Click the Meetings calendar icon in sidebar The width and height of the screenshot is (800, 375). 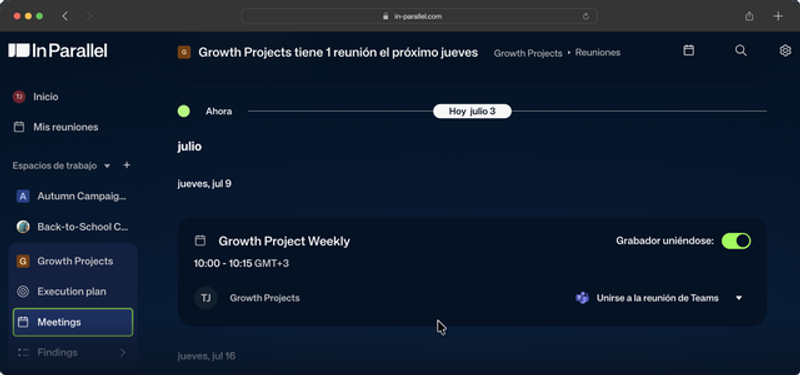point(23,322)
